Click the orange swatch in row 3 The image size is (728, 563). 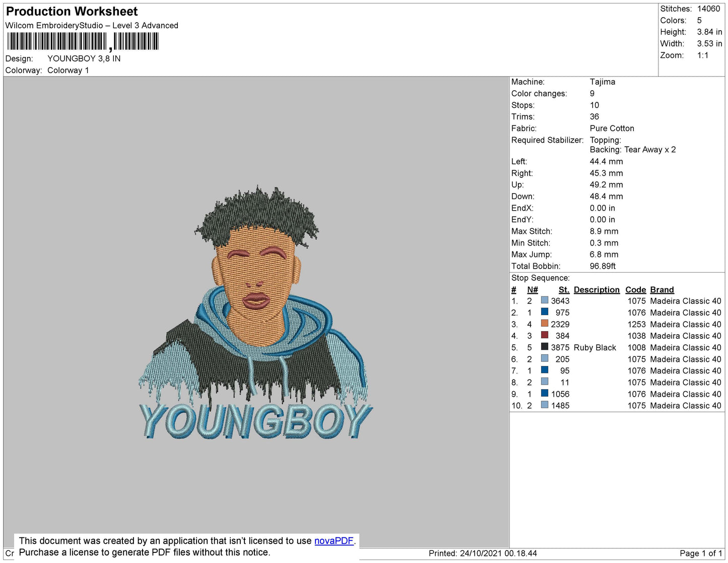point(545,323)
